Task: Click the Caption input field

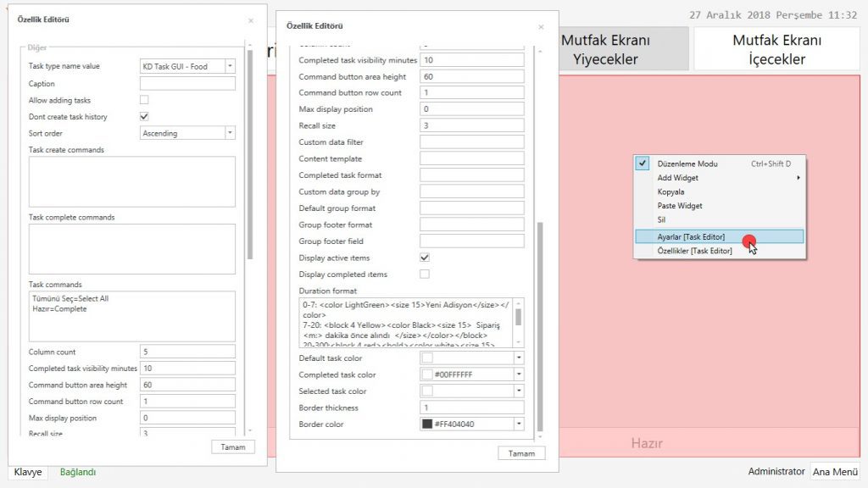Action: point(187,84)
